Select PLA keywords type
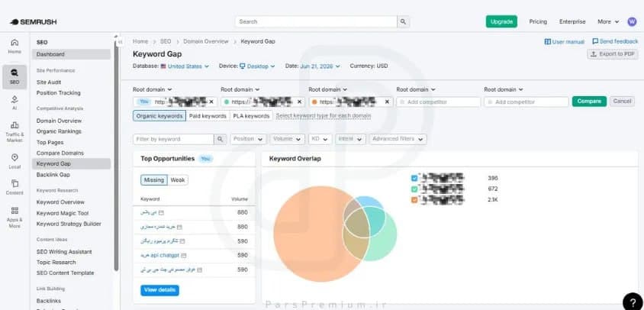644x310 pixels. pos(251,116)
